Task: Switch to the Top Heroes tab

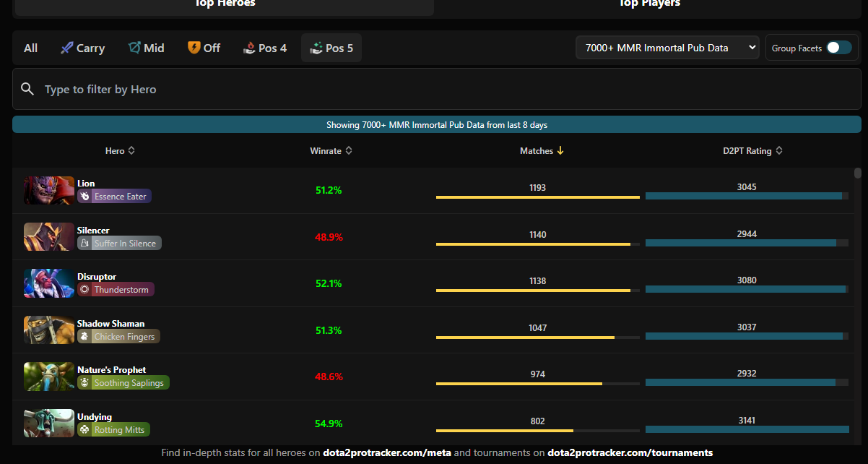Action: [x=225, y=6]
